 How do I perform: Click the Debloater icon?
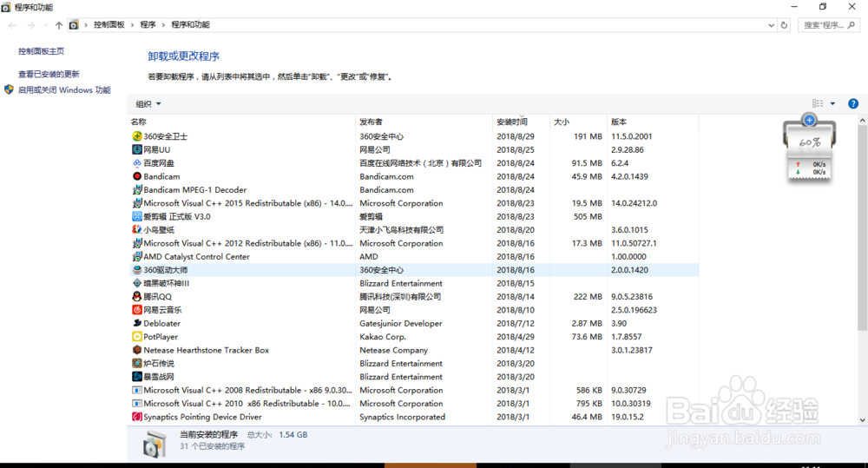coord(137,323)
